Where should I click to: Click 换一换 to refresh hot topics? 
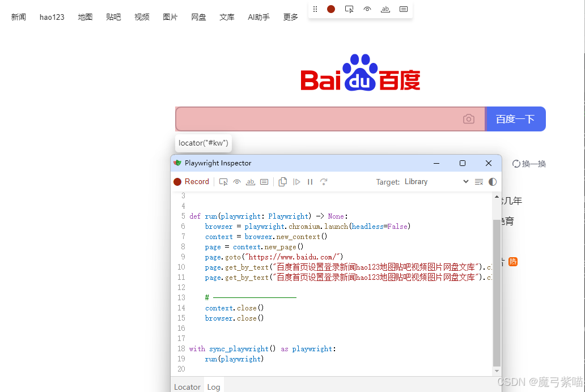click(x=529, y=164)
